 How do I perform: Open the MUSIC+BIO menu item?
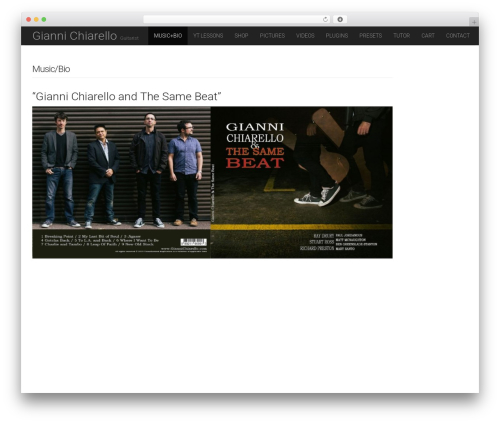coord(168,36)
